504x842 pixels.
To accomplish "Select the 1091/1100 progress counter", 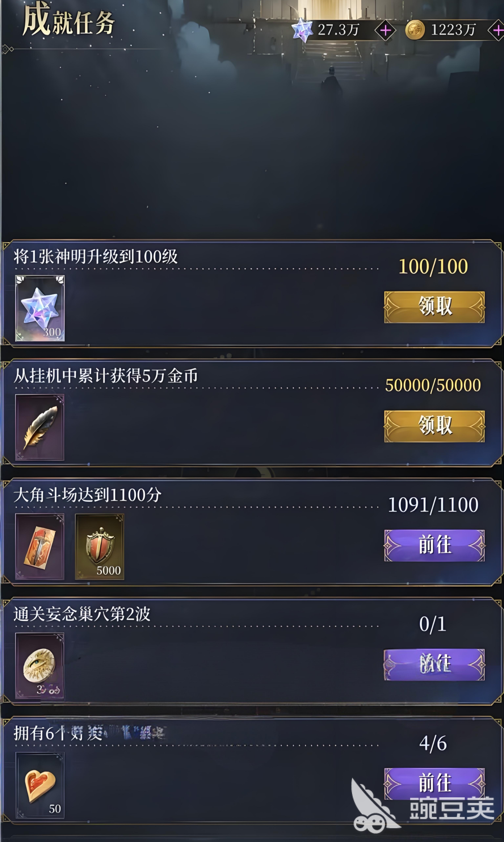I will pos(433,505).
